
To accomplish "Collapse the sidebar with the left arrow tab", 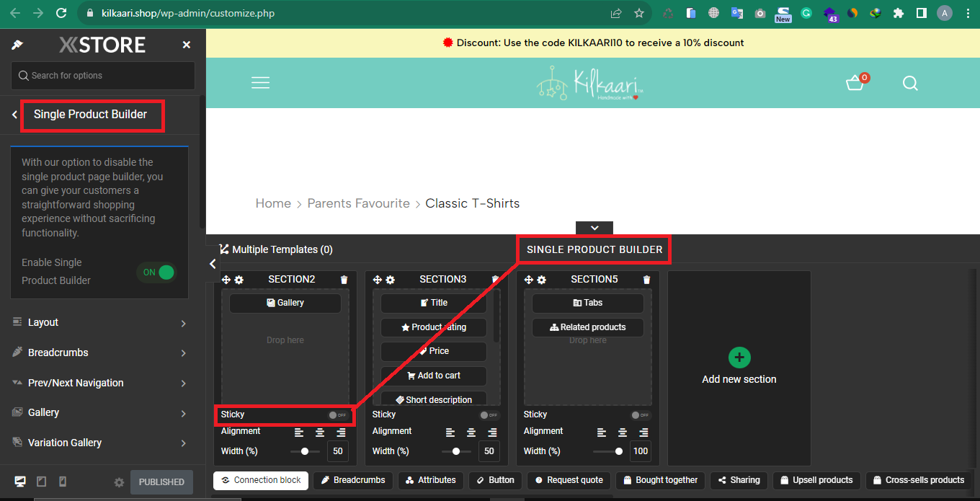I will (213, 264).
